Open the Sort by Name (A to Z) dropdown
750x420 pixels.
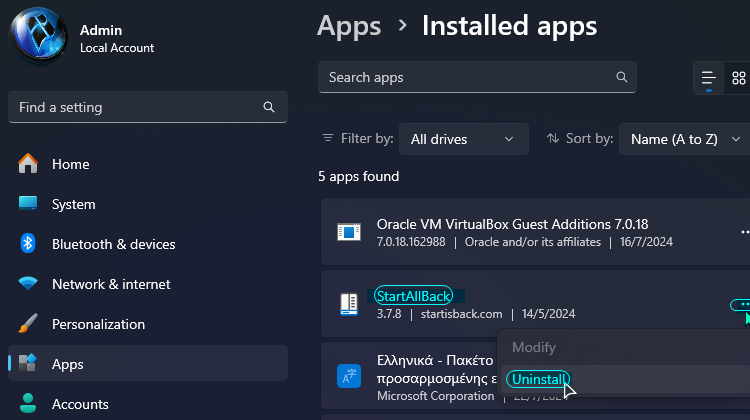point(684,139)
